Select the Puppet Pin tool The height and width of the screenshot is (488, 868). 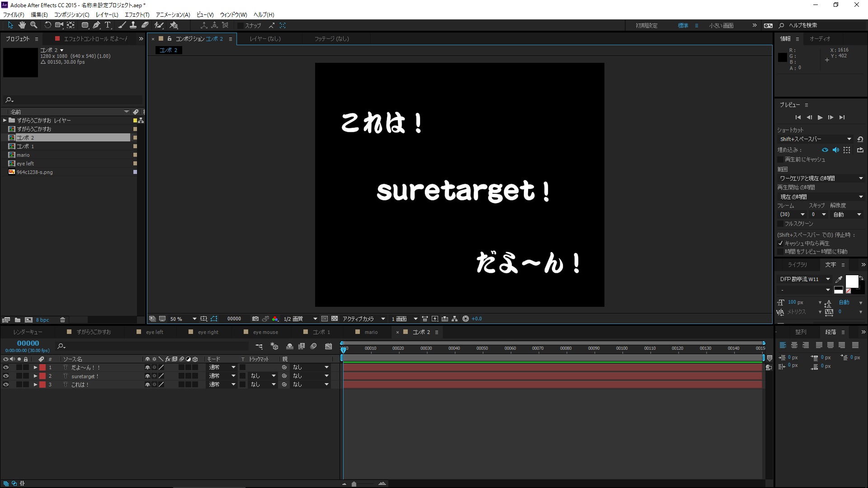pyautogui.click(x=174, y=25)
